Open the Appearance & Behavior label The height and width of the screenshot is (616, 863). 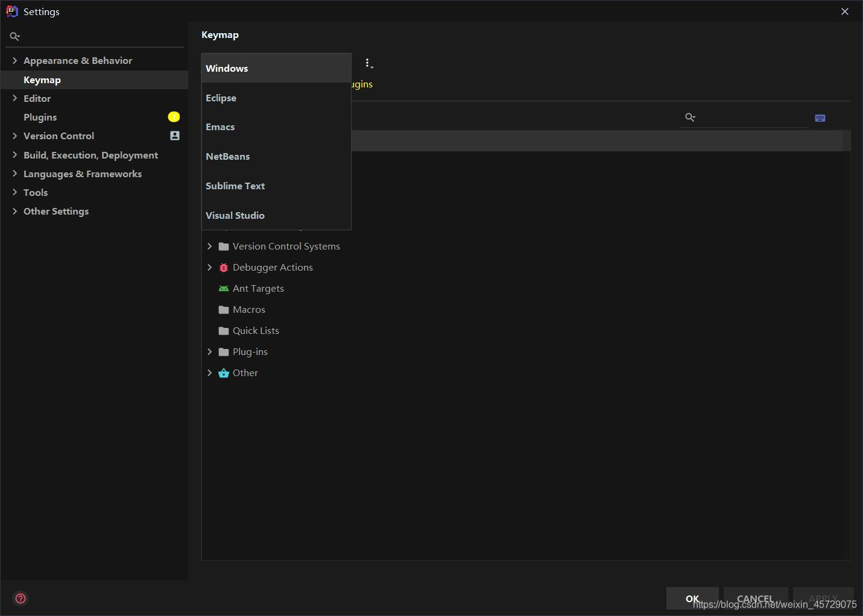coord(78,60)
